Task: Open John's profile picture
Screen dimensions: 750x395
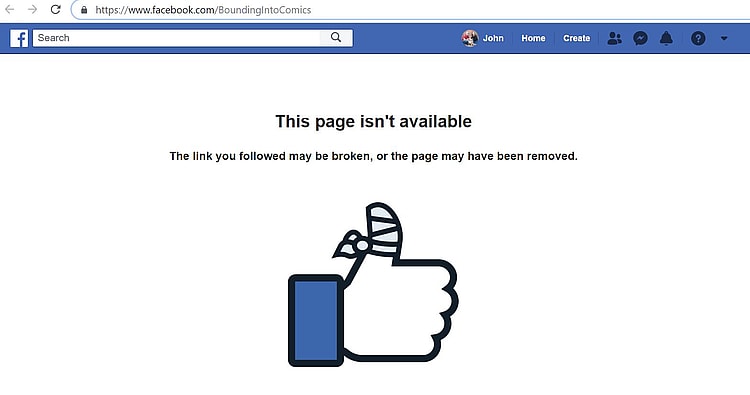Action: [x=470, y=38]
